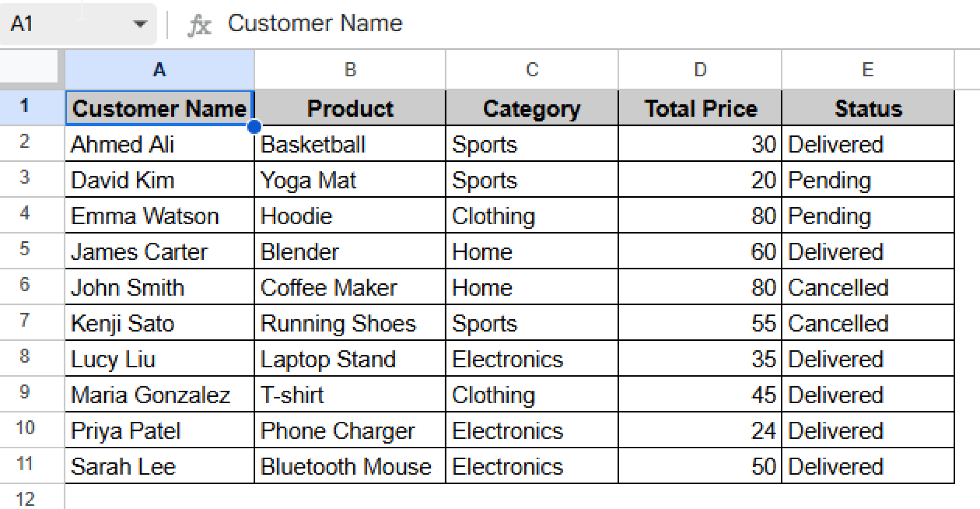Select column D header labeled Total Price column
This screenshot has height=509, width=980.
(700, 69)
